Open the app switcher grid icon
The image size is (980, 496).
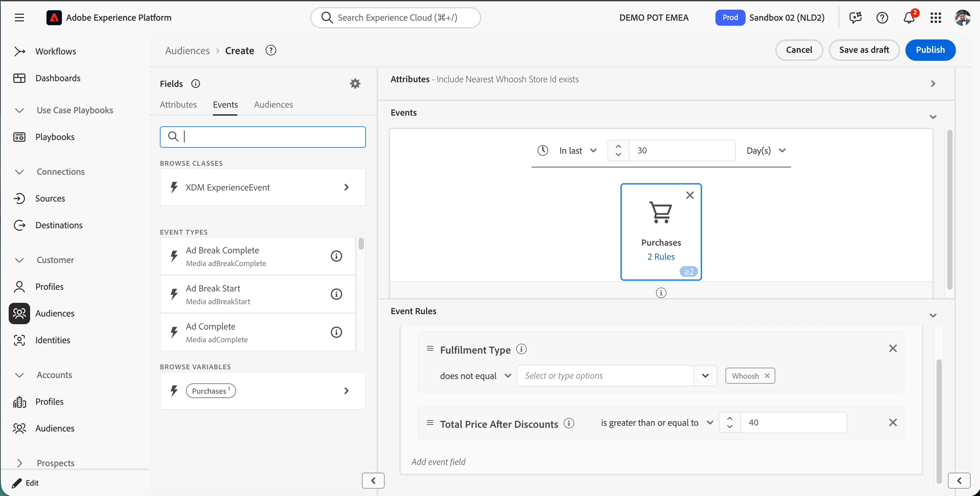pyautogui.click(x=936, y=17)
